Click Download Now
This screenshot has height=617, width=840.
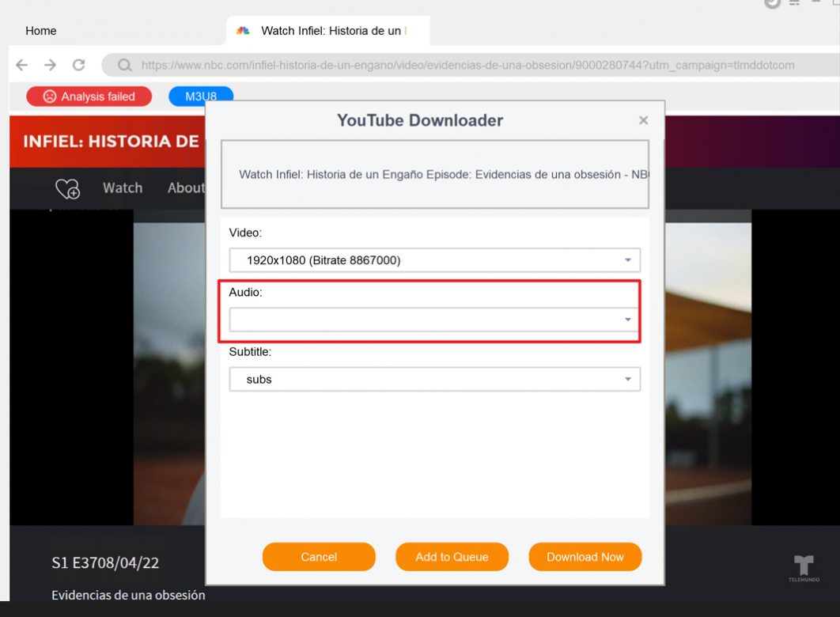click(x=585, y=557)
